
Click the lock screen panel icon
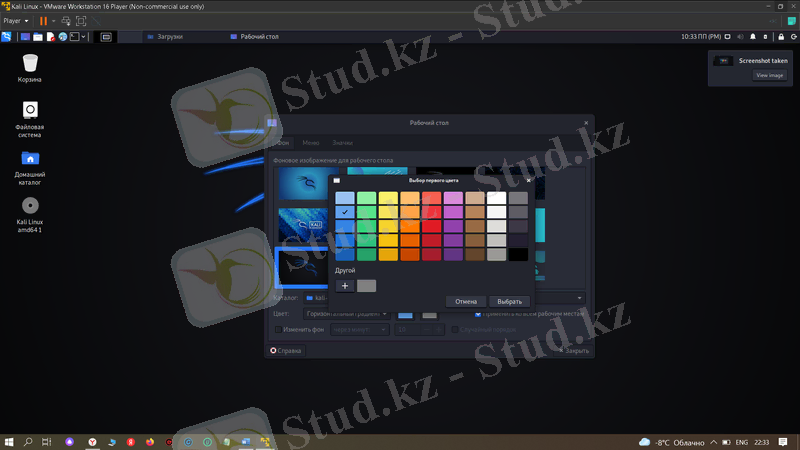pyautogui.click(x=781, y=37)
